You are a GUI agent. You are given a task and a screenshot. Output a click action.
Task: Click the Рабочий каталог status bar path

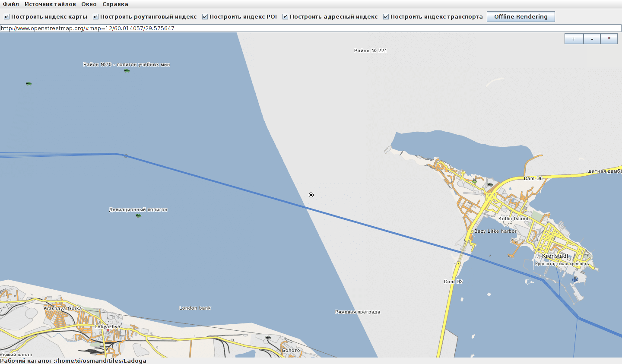click(x=73, y=361)
